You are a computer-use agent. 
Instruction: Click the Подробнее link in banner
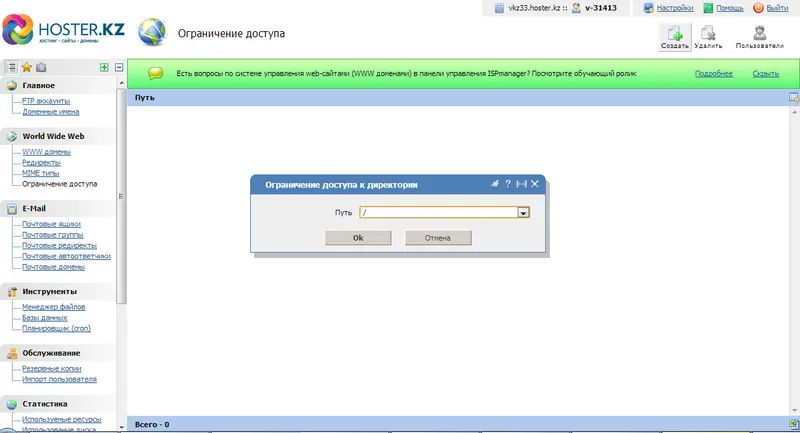coord(713,73)
